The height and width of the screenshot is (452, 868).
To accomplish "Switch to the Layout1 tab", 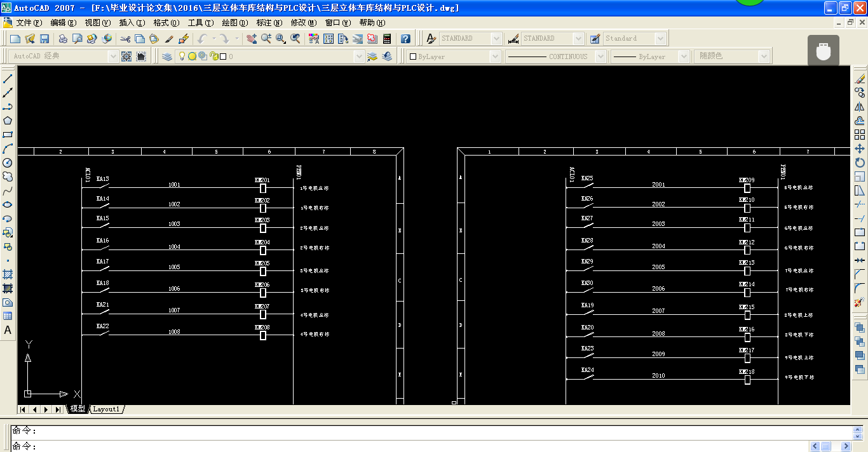I will point(106,409).
